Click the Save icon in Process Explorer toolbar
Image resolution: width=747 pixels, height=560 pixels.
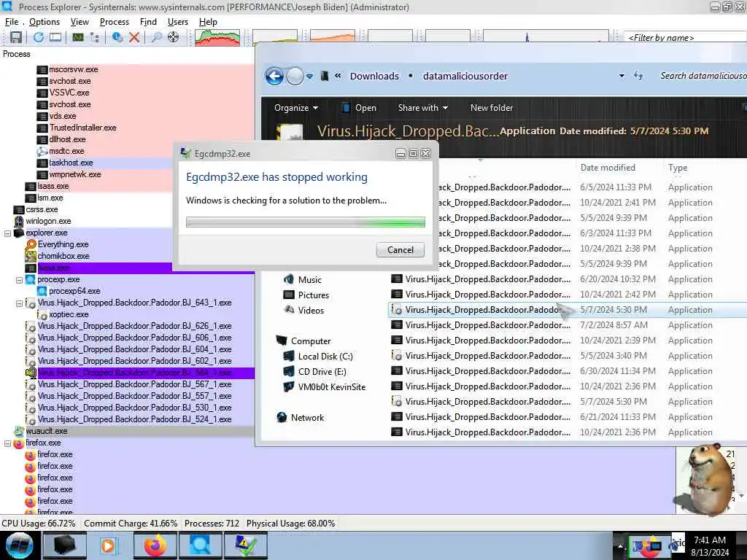coord(16,37)
